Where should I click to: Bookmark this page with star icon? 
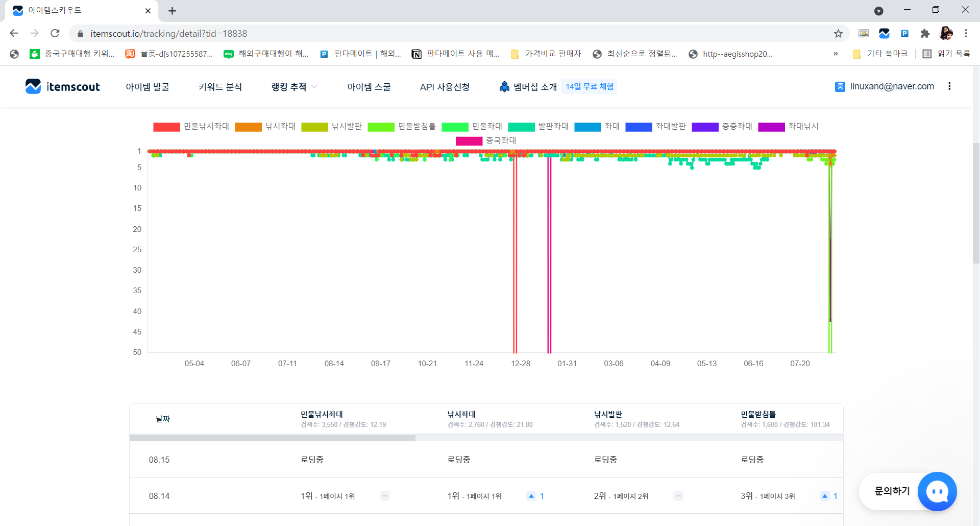coord(838,34)
